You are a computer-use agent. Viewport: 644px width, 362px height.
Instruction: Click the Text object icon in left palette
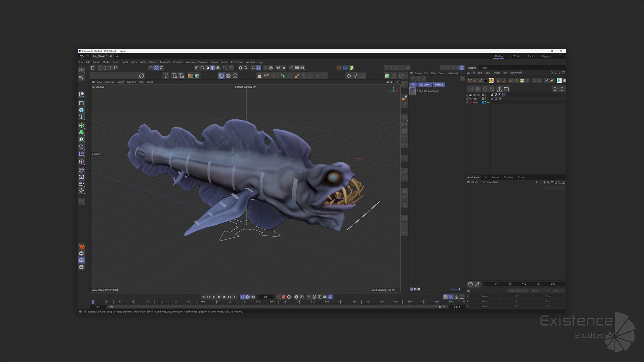click(x=81, y=117)
